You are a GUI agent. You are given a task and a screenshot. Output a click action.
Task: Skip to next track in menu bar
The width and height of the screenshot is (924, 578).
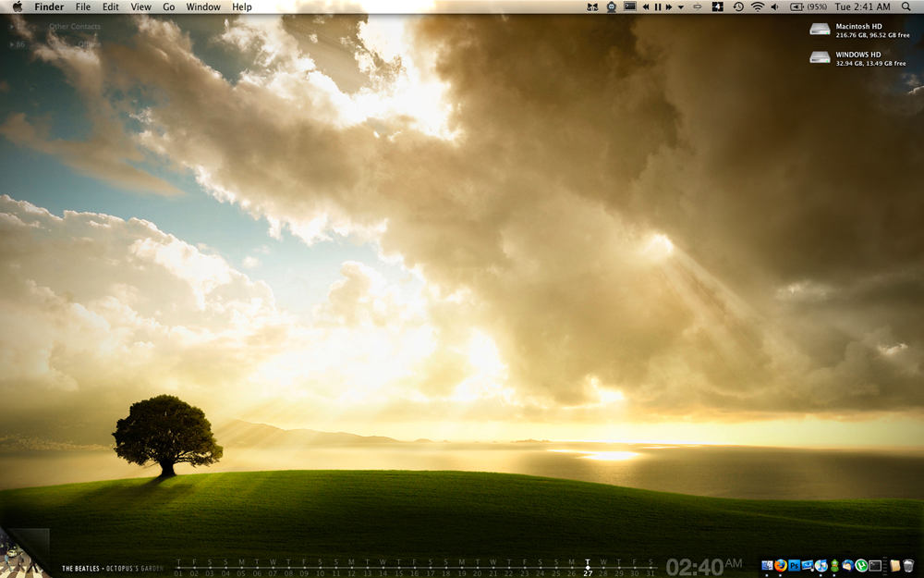point(669,7)
